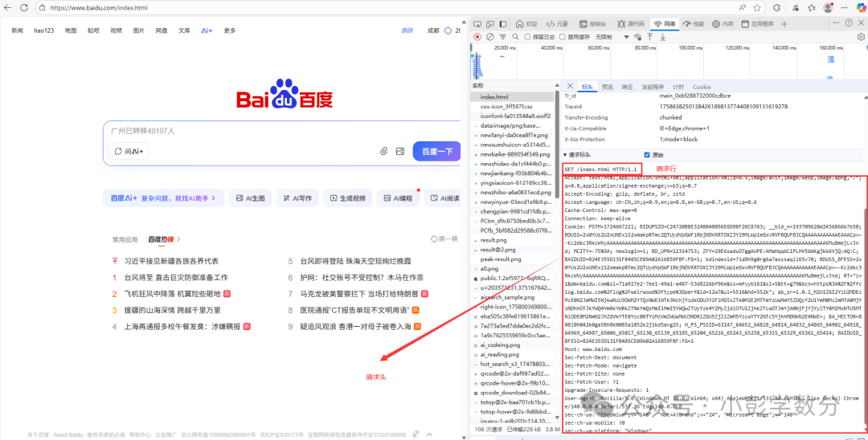
Task: Open the 预览 request tab
Action: pos(608,87)
